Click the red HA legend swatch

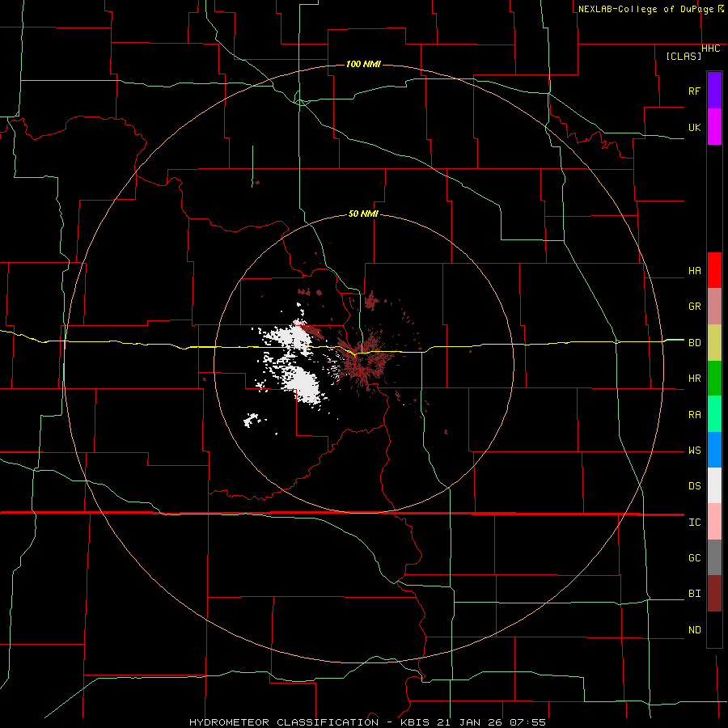click(714, 270)
